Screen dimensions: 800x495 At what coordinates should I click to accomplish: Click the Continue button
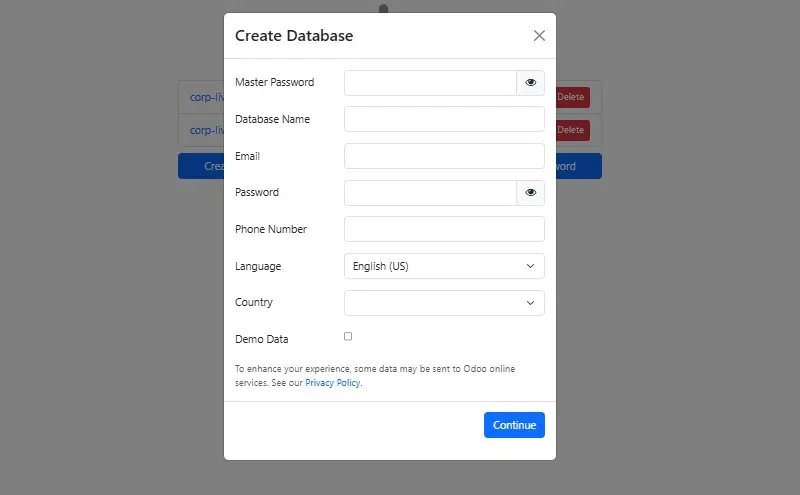click(x=514, y=425)
